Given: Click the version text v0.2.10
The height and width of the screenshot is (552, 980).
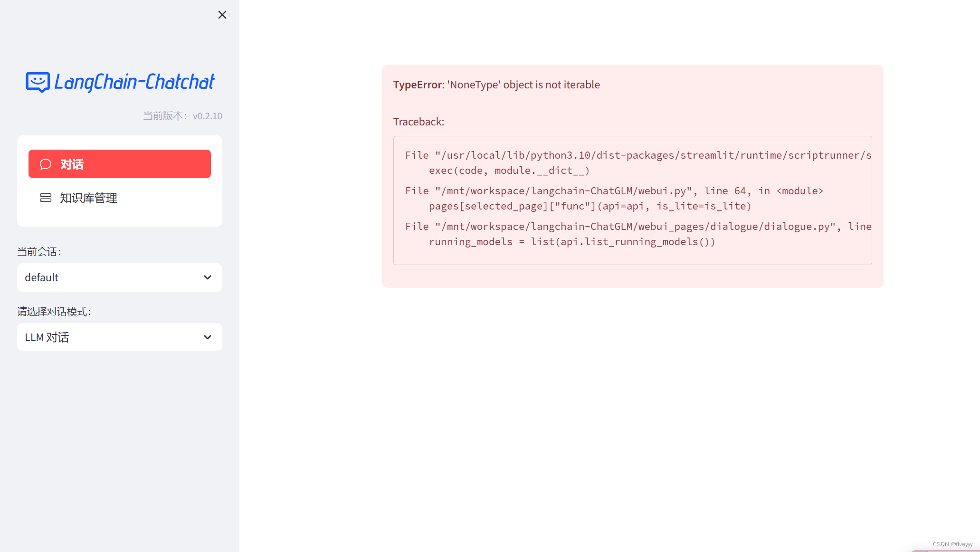Looking at the screenshot, I should click(208, 116).
